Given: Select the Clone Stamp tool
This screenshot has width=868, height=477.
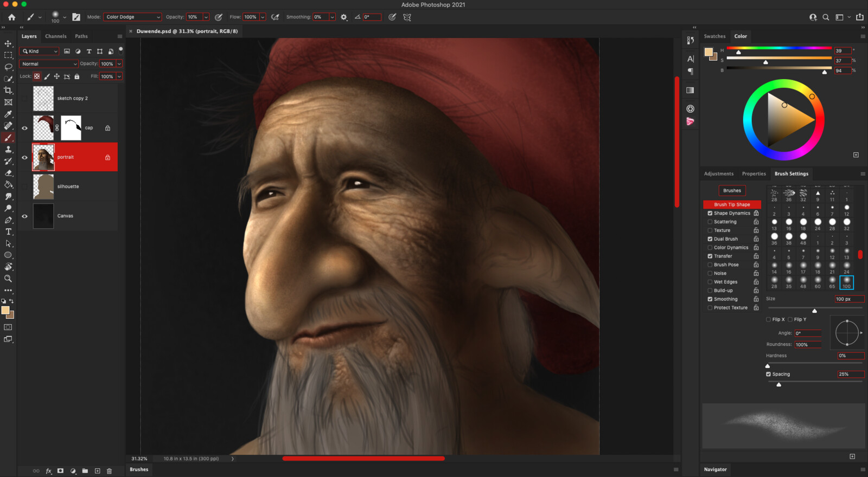Looking at the screenshot, I should (x=8, y=150).
